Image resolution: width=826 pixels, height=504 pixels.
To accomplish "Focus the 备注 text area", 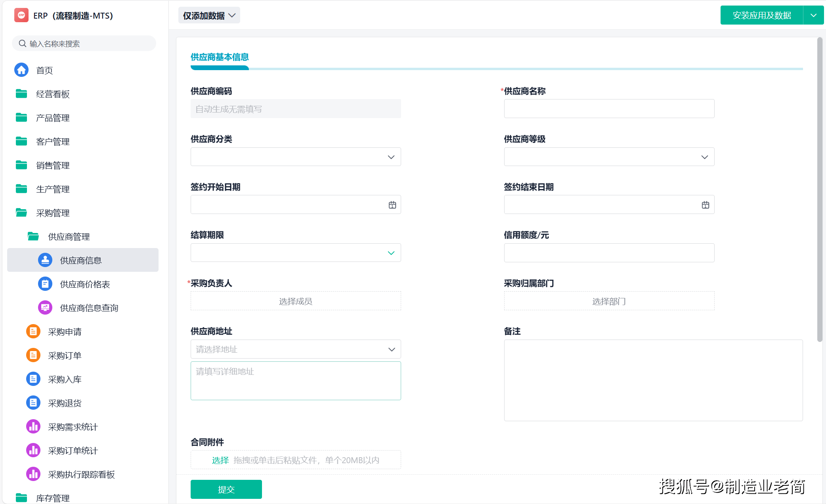I will coord(653,380).
